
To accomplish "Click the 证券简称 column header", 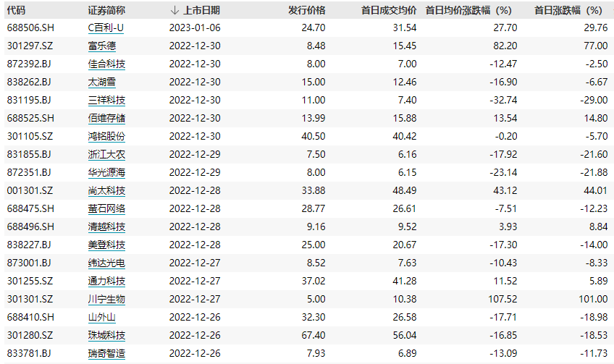I will pos(106,11).
